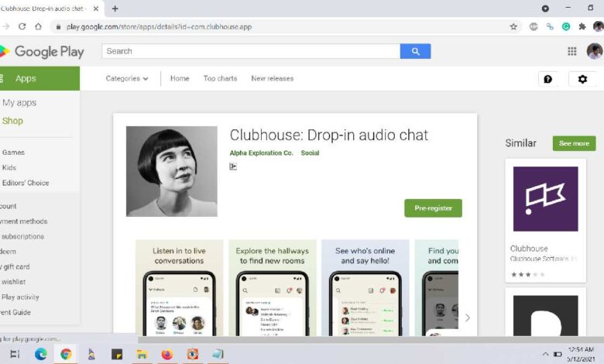Open Kids category in sidebar
The image size is (604, 364).
9,167
